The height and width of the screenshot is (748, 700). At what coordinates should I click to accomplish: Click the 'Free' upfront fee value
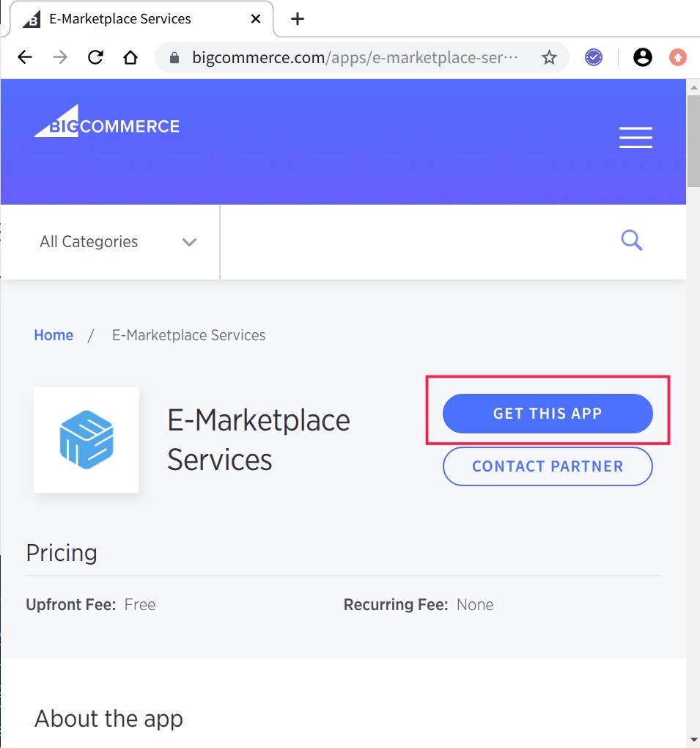140,605
